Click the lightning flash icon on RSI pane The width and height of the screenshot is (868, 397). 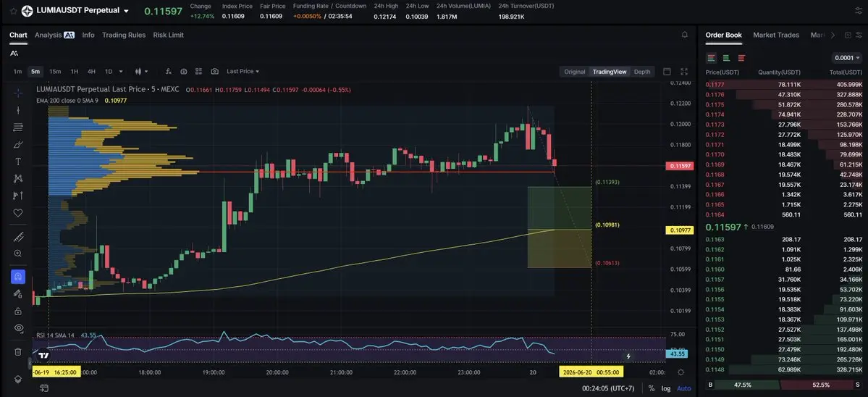click(628, 356)
